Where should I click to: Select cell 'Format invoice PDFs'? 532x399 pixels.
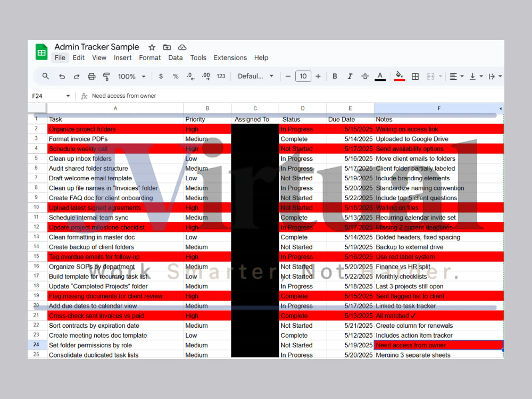click(x=115, y=139)
